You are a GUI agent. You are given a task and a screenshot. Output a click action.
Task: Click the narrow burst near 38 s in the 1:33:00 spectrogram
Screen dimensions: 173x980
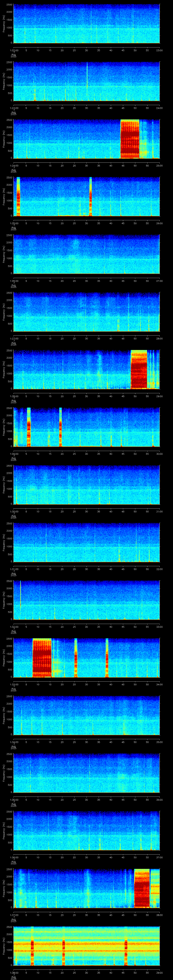(x=107, y=657)
